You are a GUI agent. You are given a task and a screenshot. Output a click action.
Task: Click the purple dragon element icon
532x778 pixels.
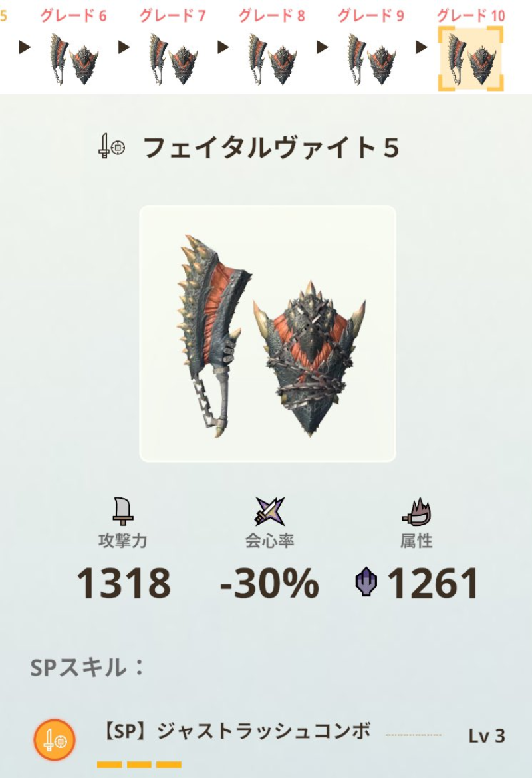pos(366,582)
